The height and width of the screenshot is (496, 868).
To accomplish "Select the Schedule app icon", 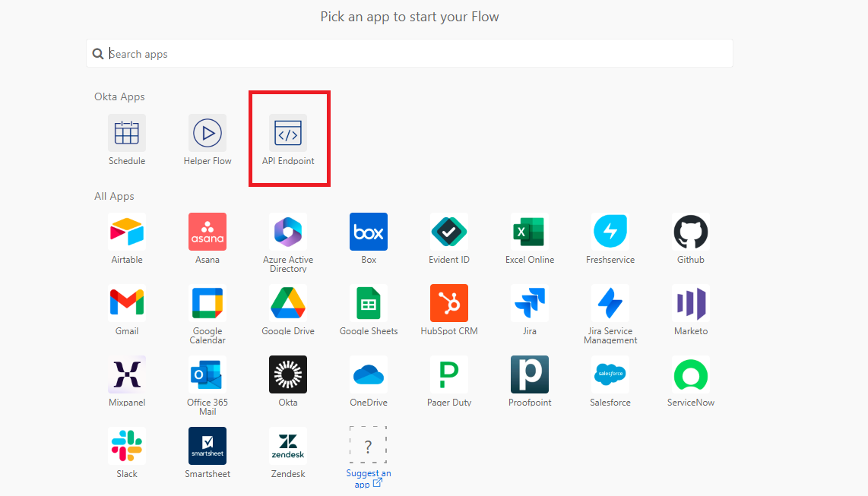I will pyautogui.click(x=127, y=133).
